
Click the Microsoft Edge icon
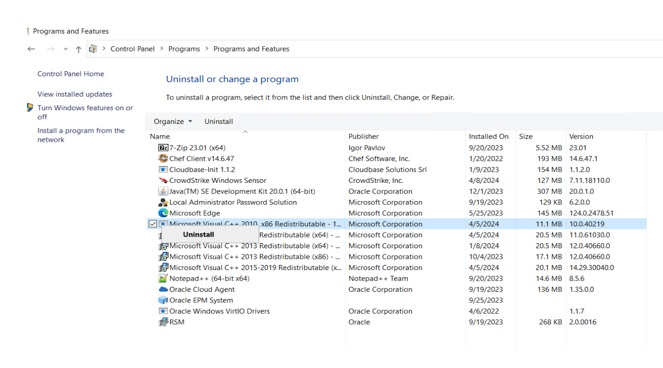click(163, 213)
